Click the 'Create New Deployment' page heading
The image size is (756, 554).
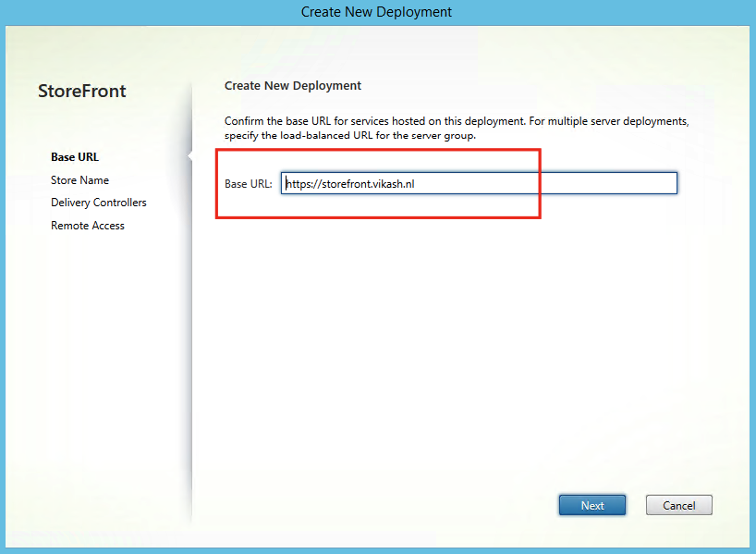coord(293,85)
